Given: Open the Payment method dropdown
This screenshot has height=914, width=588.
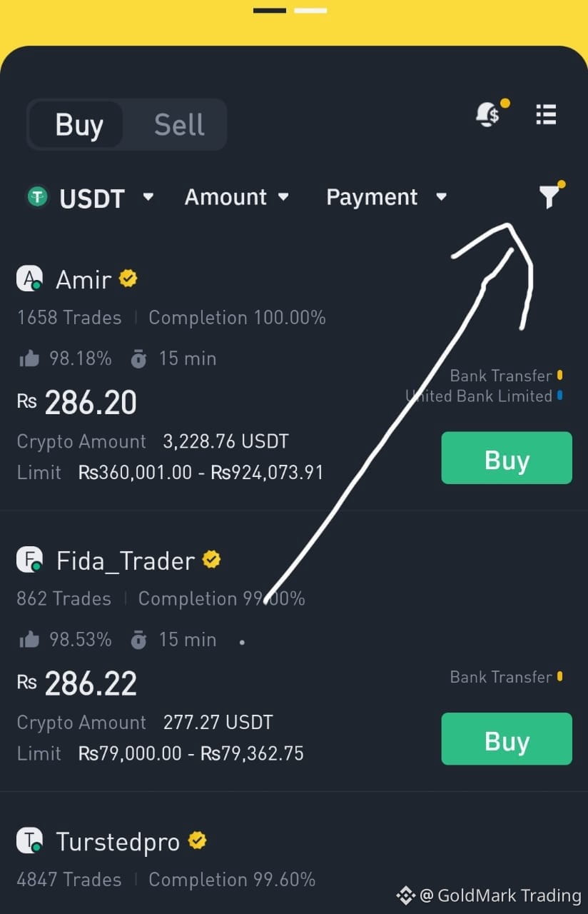Looking at the screenshot, I should pos(386,197).
